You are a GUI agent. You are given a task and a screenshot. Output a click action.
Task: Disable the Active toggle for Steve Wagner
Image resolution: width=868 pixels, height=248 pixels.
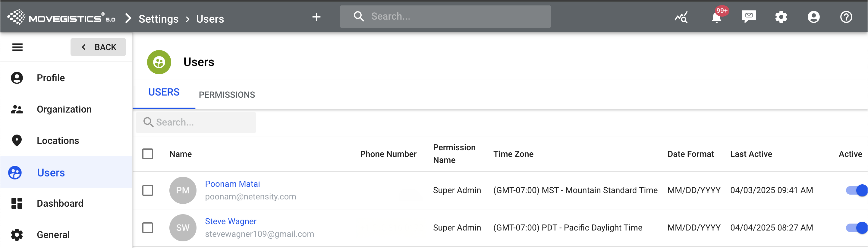point(856,228)
